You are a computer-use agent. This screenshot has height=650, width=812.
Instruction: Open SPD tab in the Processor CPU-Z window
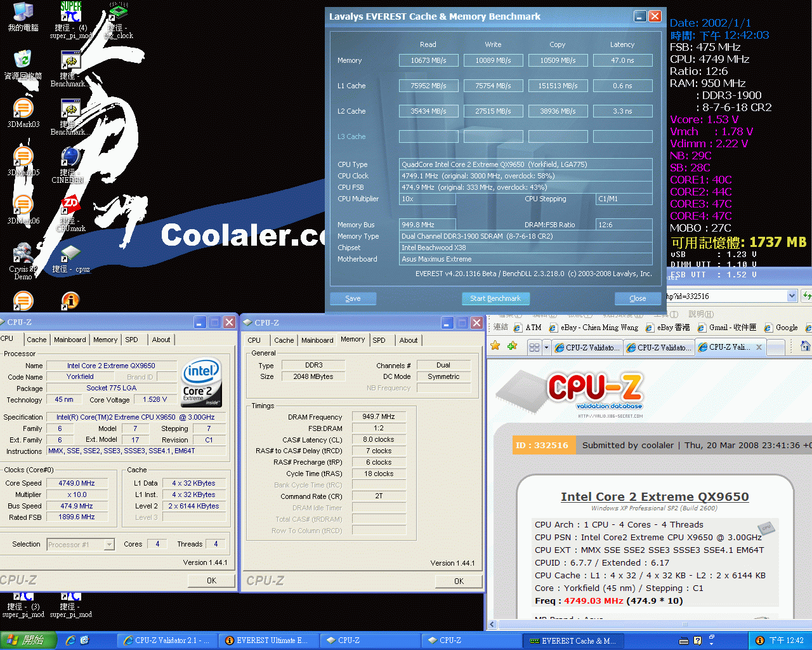click(x=131, y=340)
